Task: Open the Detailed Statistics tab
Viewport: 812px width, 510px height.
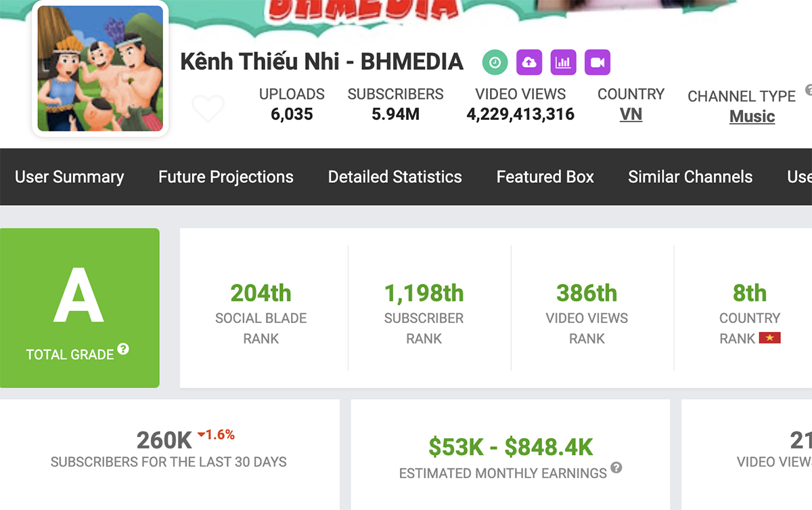Action: point(395,177)
